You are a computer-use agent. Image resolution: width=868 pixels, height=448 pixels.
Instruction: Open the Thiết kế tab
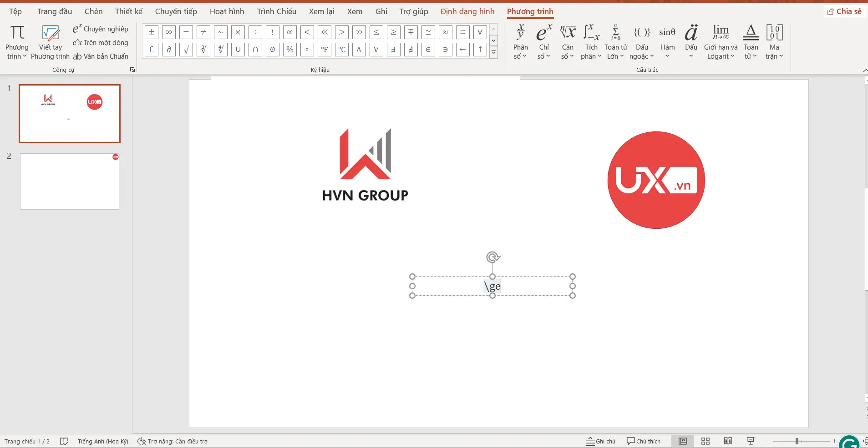pos(128,11)
